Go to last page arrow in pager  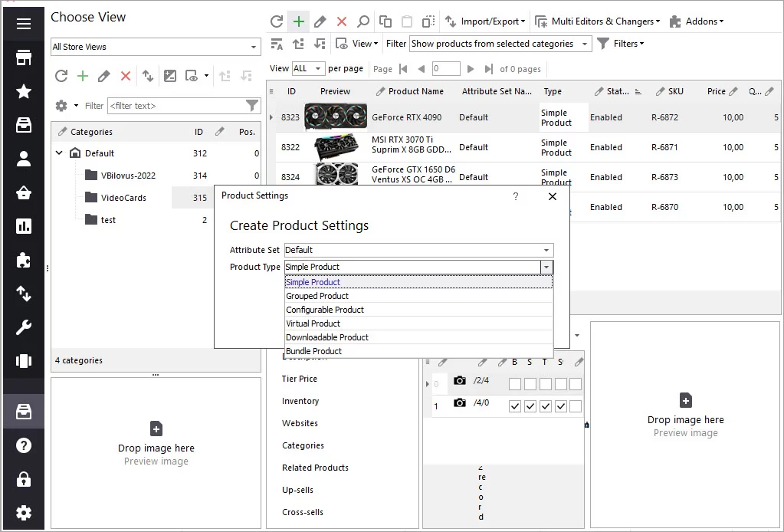point(489,69)
